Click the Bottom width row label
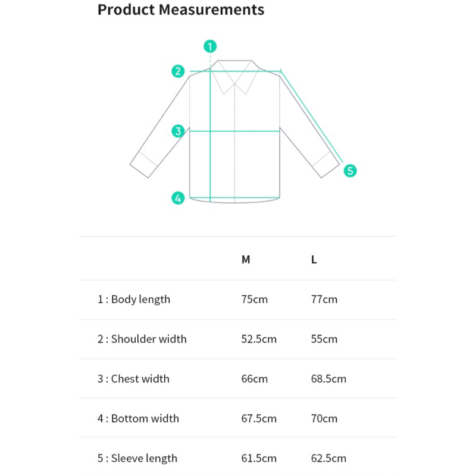This screenshot has height=476, width=476. click(x=137, y=418)
